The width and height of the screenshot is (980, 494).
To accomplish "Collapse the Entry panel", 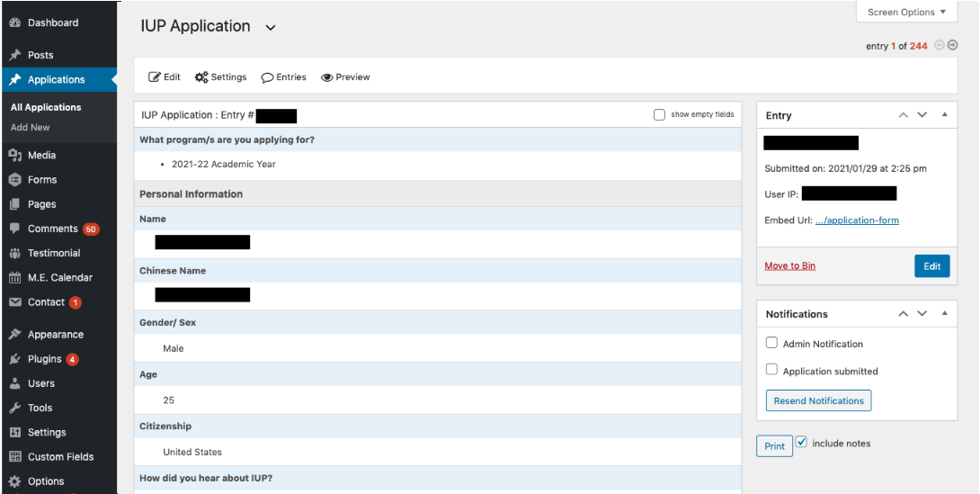I will [x=944, y=115].
